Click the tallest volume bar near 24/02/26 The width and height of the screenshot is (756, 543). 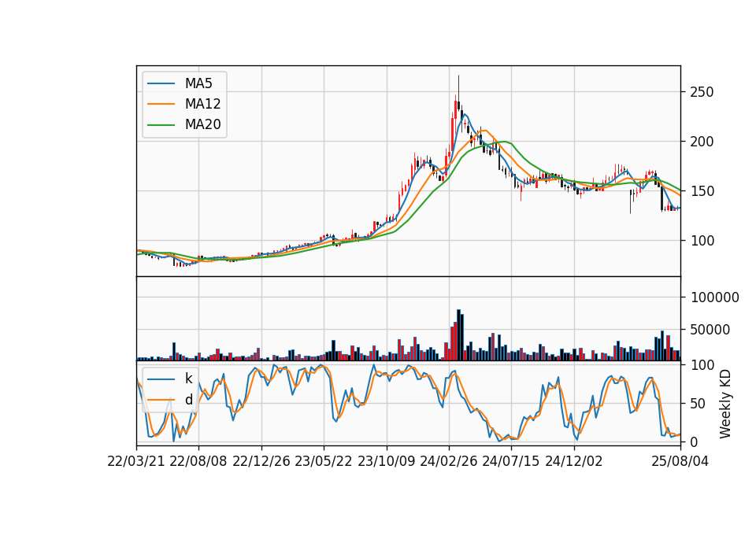tap(458, 335)
